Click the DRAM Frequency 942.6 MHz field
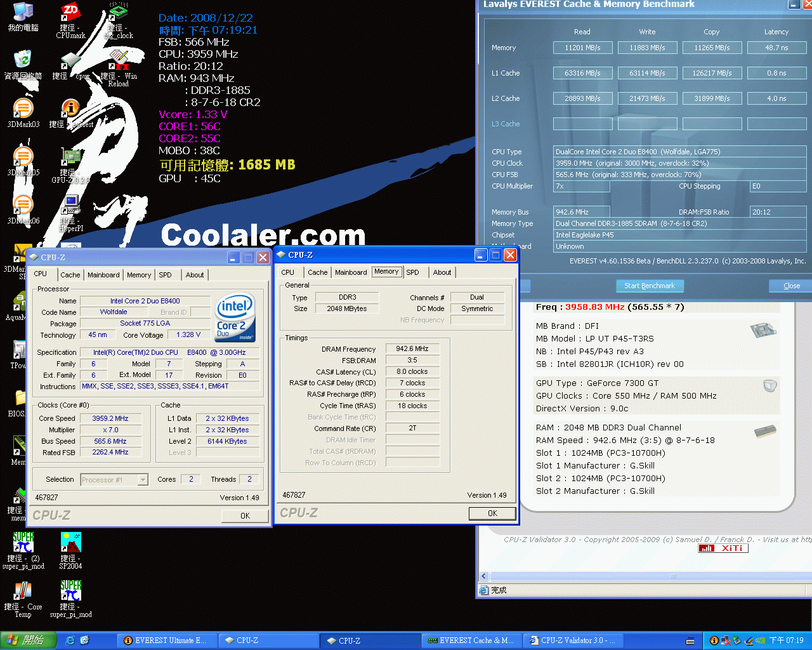 click(x=412, y=348)
